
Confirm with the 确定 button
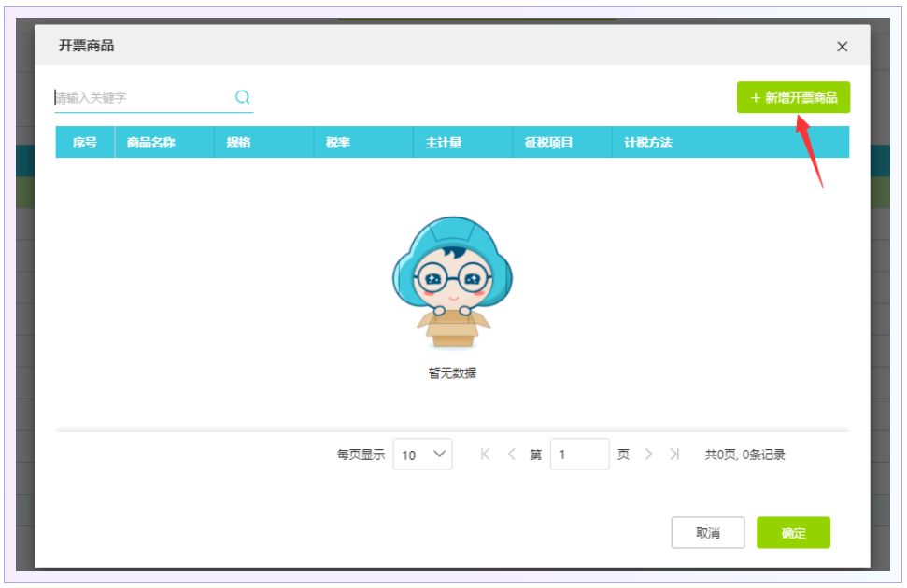pos(793,533)
